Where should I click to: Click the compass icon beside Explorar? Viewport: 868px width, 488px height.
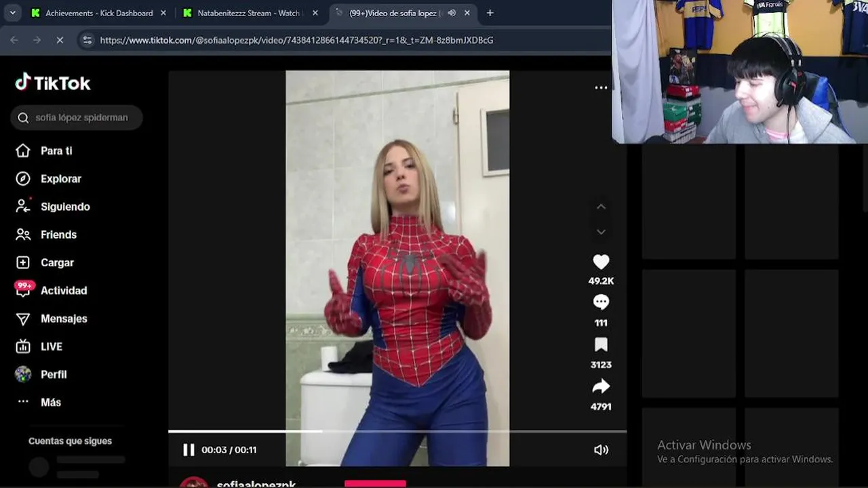click(23, 178)
